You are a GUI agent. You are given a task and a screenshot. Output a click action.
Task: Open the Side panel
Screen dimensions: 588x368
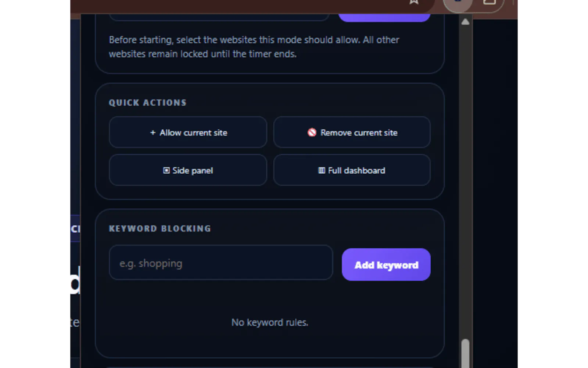pyautogui.click(x=188, y=170)
